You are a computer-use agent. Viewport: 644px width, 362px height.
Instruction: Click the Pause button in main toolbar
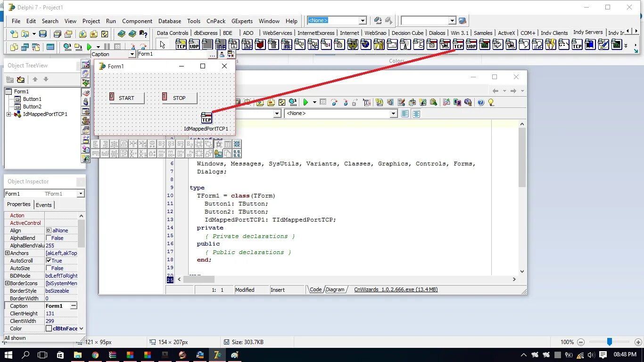pyautogui.click(x=107, y=47)
